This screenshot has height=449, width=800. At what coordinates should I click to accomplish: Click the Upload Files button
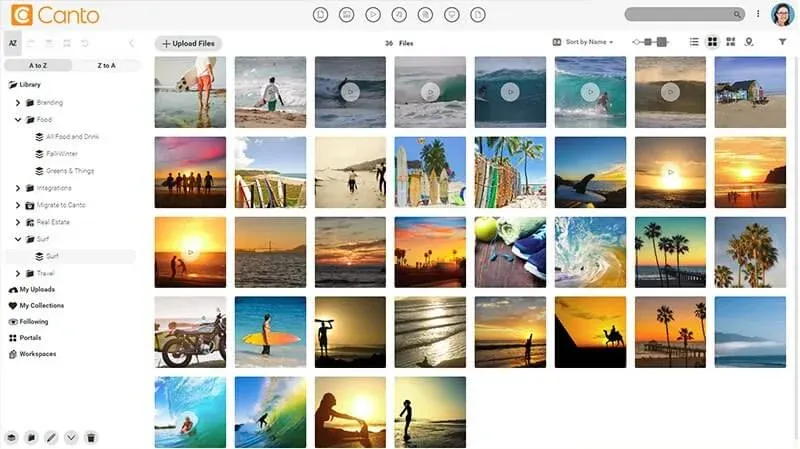point(188,43)
